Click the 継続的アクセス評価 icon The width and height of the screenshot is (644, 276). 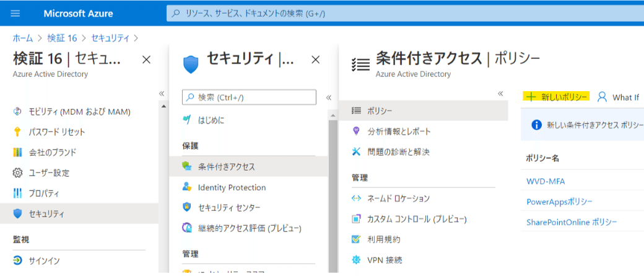(x=186, y=228)
